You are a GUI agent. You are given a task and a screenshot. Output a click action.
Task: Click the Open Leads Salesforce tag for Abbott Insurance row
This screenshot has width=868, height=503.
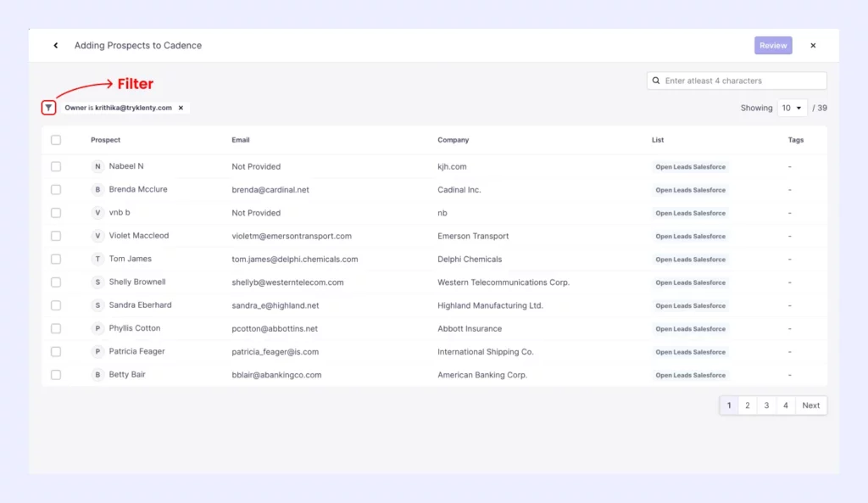click(x=690, y=328)
